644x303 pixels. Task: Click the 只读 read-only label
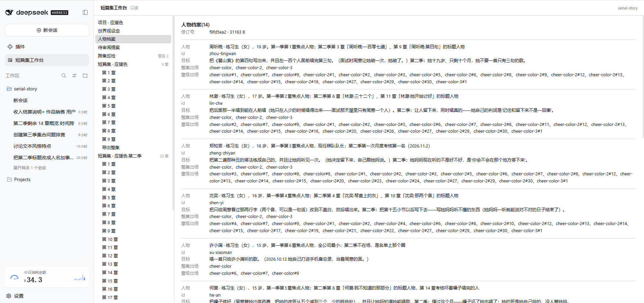click(134, 8)
